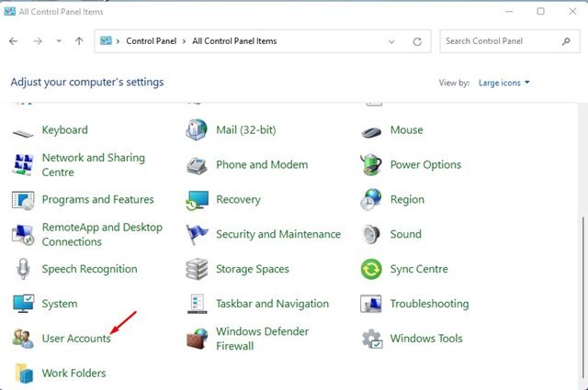This screenshot has height=390, width=588.
Task: Open the User Accounts icon
Action: click(x=23, y=339)
